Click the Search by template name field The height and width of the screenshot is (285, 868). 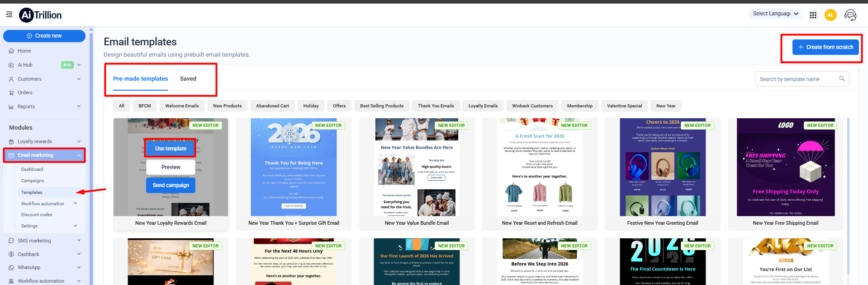click(796, 79)
